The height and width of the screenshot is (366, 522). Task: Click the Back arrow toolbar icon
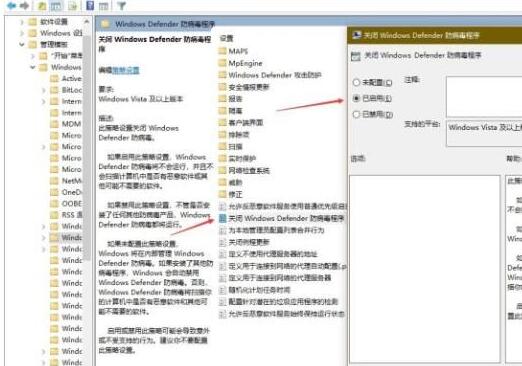[12, 6]
